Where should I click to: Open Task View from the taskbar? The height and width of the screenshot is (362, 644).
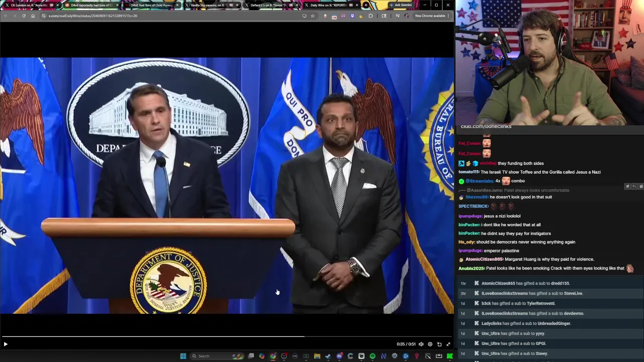[x=251, y=356]
